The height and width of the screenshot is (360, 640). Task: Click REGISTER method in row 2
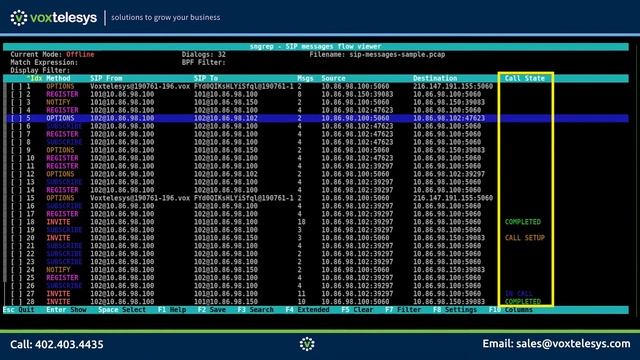tap(62, 94)
